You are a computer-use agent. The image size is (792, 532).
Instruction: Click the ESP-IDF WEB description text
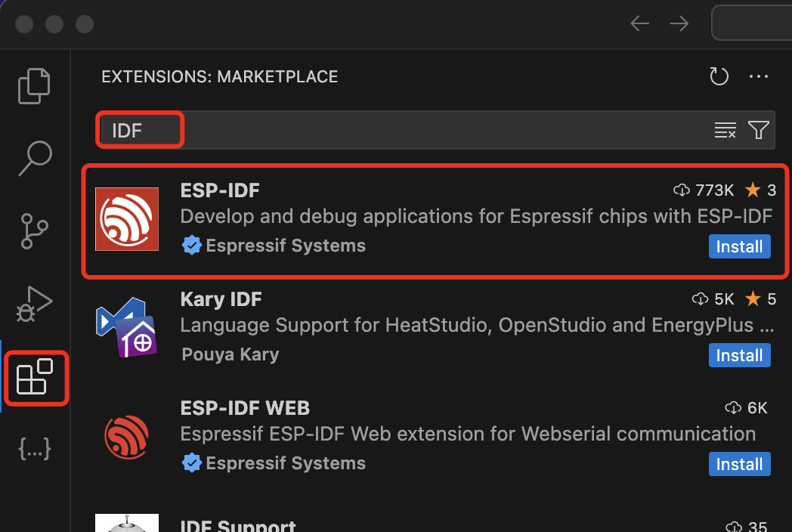pos(468,434)
